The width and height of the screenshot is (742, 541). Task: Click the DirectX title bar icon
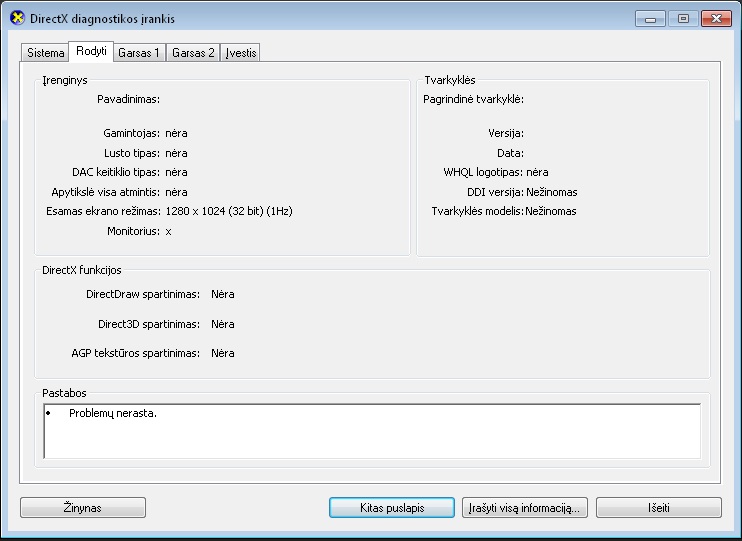pos(17,18)
